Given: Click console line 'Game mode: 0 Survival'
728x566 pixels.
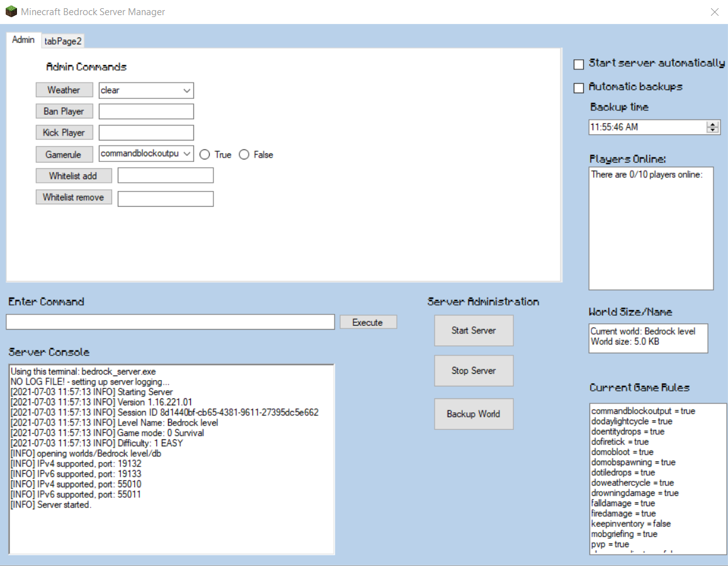Looking at the screenshot, I should coord(107,432).
